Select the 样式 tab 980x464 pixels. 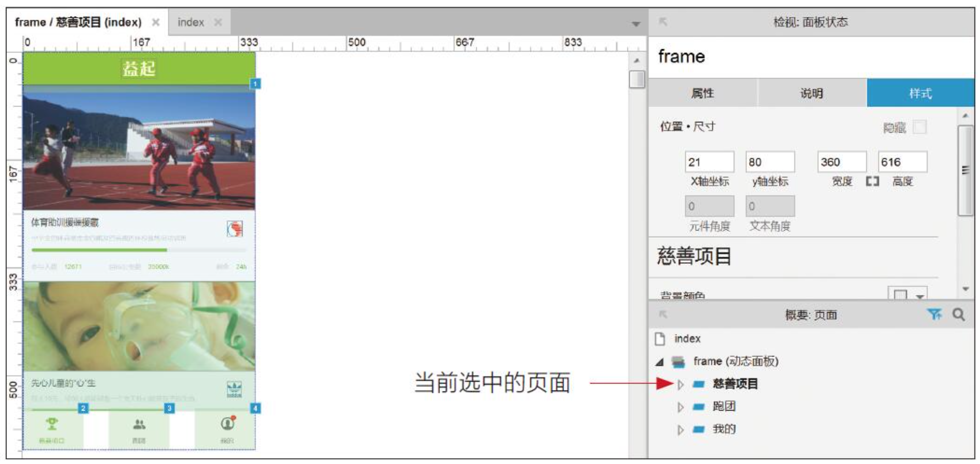click(x=920, y=93)
